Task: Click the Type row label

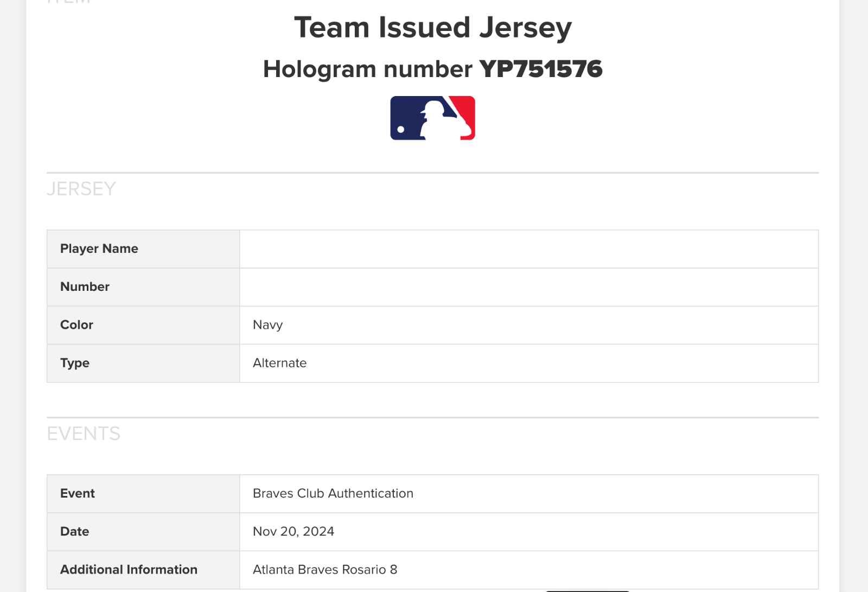Action: [75, 363]
